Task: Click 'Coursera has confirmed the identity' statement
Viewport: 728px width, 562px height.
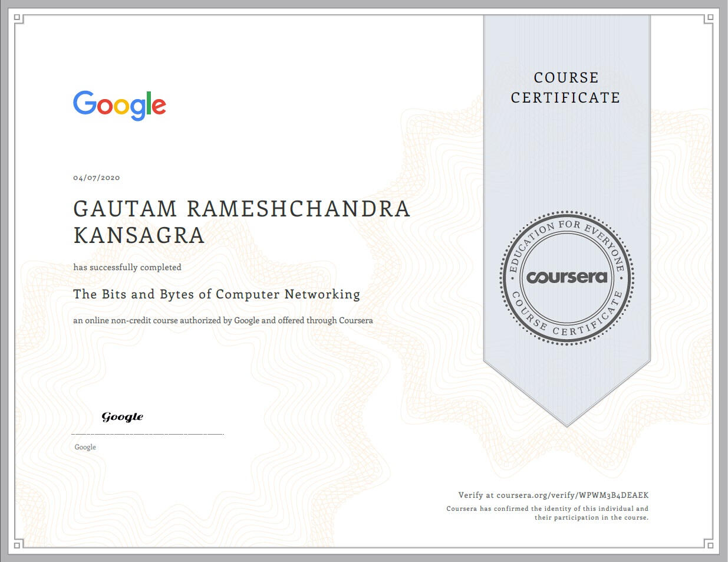Action: pos(547,508)
